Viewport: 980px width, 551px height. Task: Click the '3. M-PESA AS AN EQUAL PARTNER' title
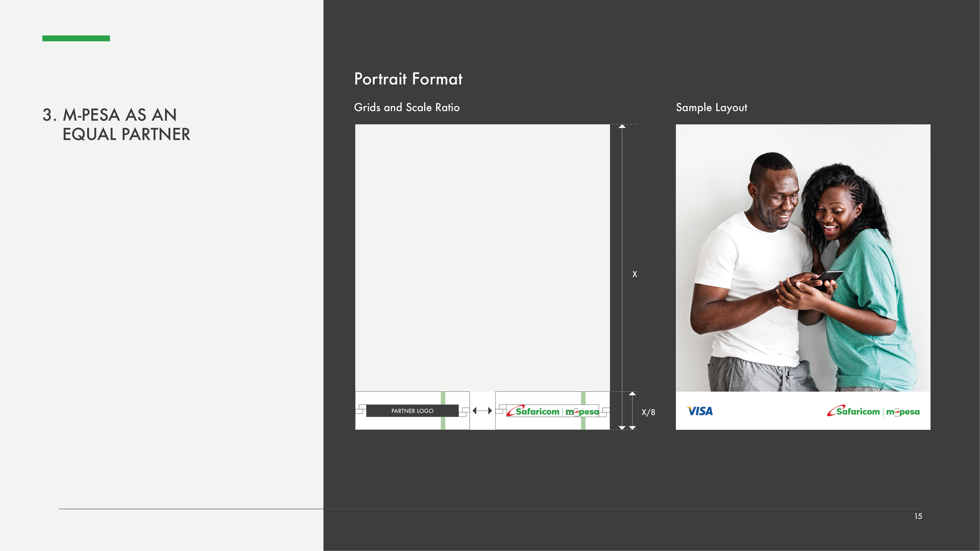116,124
